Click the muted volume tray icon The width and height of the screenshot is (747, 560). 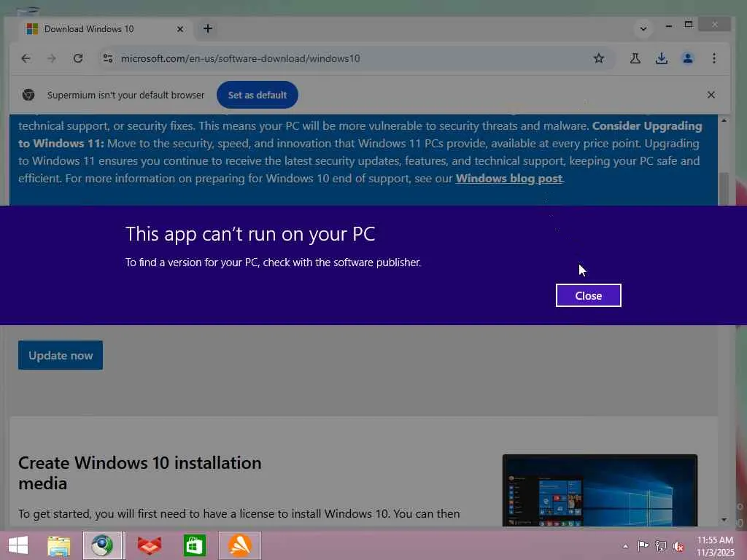[678, 546]
